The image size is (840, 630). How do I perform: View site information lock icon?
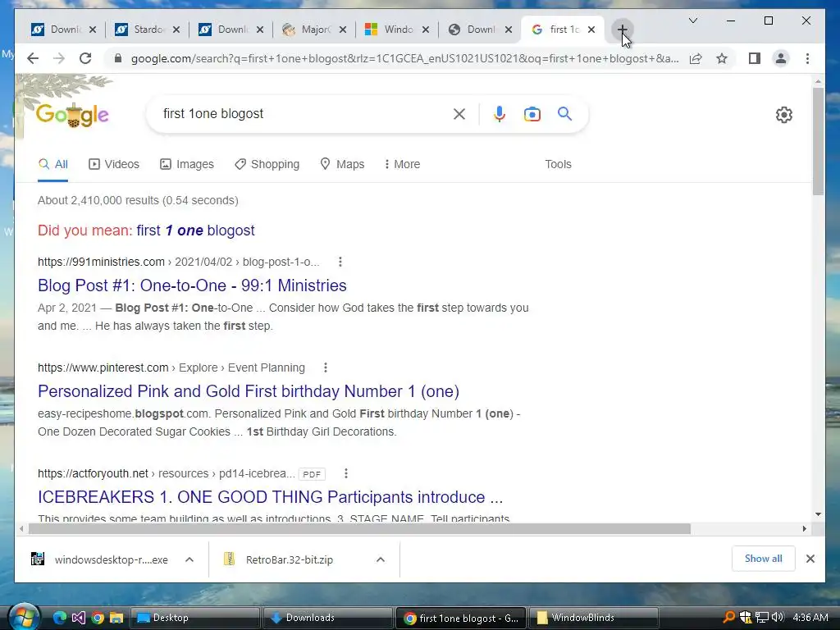(118, 58)
